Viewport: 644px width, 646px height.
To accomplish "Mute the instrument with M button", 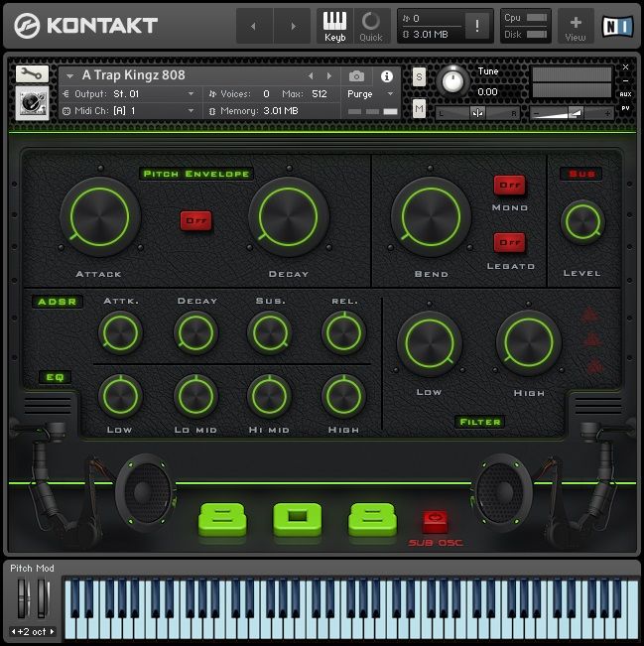I will click(419, 108).
